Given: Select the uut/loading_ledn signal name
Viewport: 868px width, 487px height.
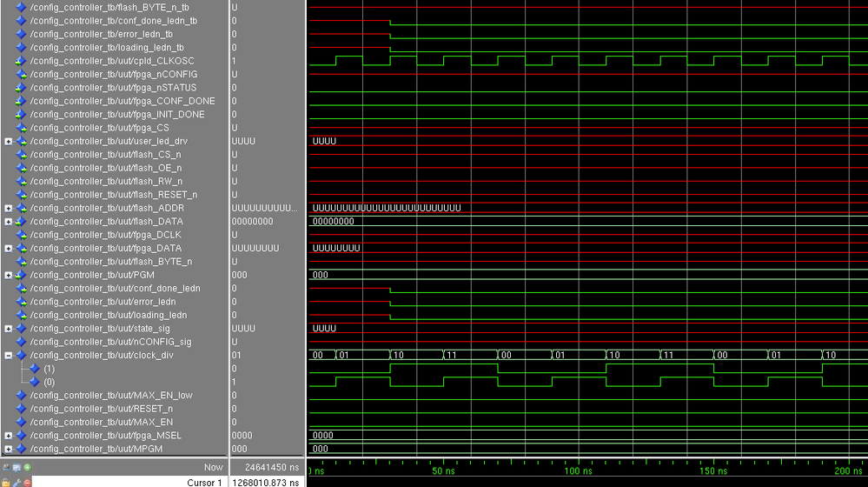Looking at the screenshot, I should [x=109, y=316].
